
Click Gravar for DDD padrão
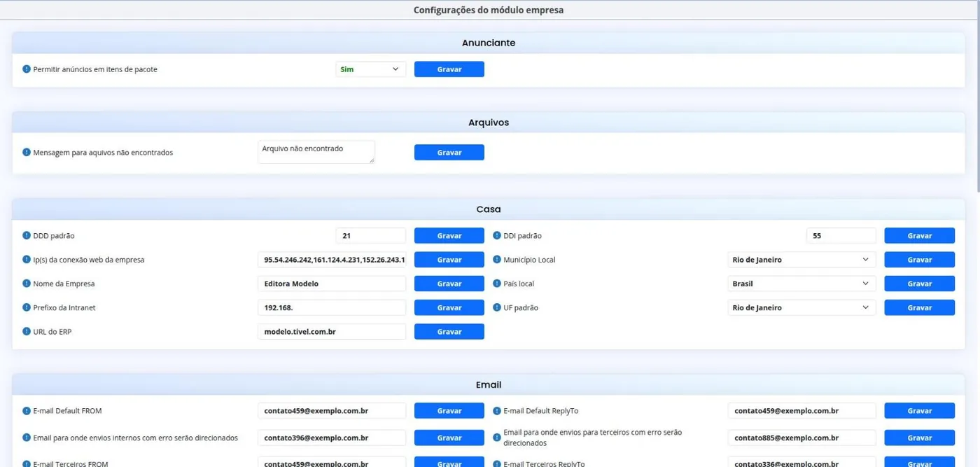click(x=449, y=236)
